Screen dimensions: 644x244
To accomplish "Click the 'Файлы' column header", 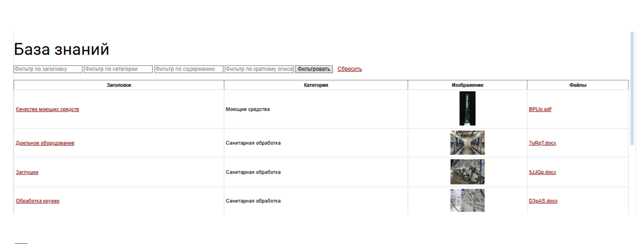I will click(578, 85).
